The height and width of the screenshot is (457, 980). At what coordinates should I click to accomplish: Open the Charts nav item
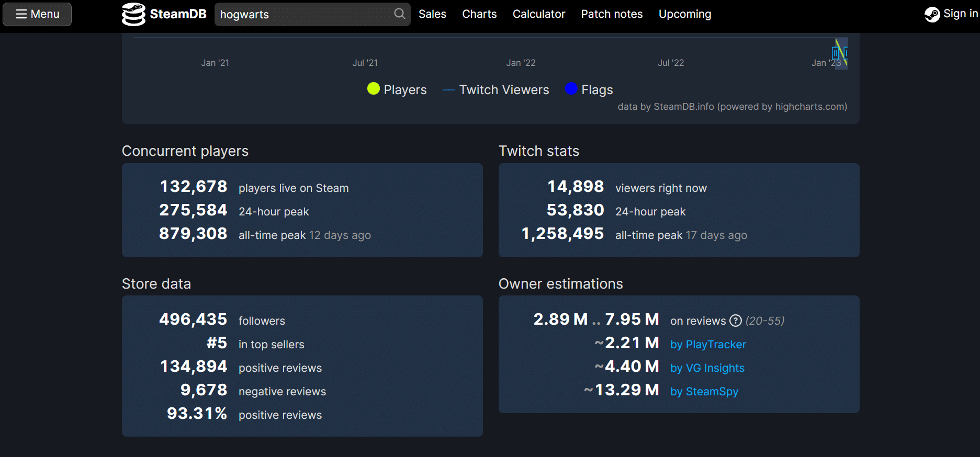pos(479,14)
